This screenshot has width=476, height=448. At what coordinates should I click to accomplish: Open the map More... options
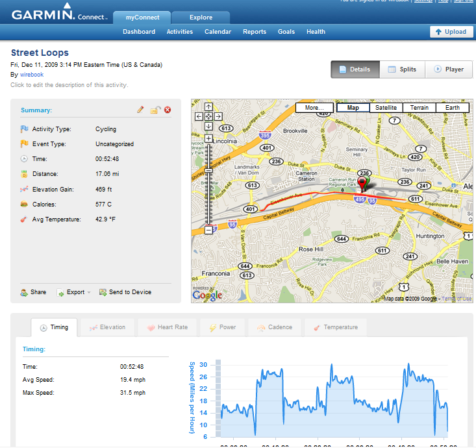click(x=314, y=108)
